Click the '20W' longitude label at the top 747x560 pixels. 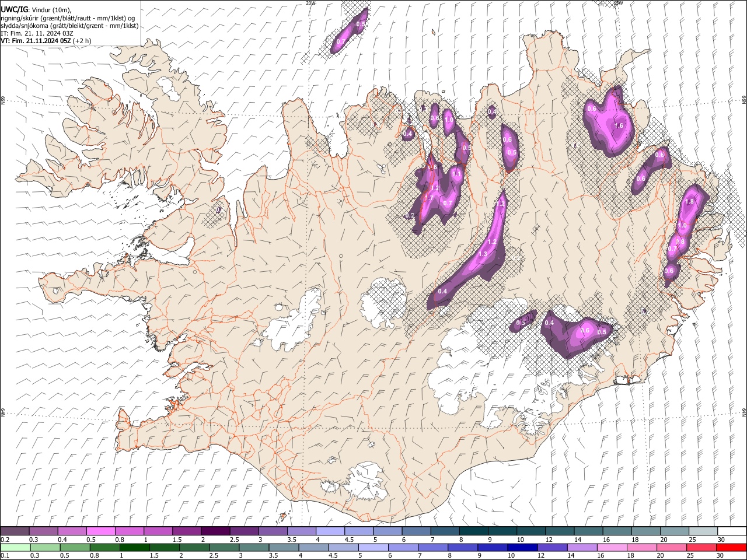tap(310, 3)
